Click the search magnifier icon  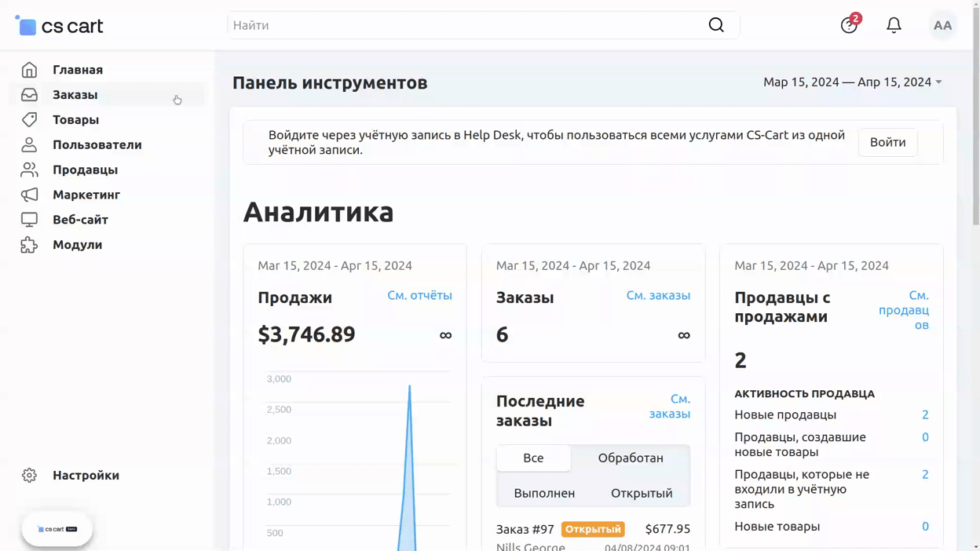(x=716, y=25)
